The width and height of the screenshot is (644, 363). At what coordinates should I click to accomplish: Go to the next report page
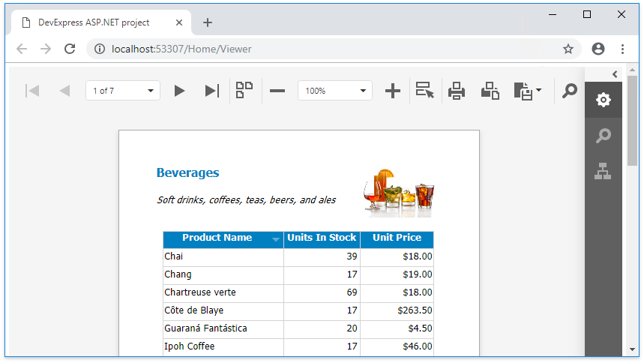pyautogui.click(x=179, y=91)
